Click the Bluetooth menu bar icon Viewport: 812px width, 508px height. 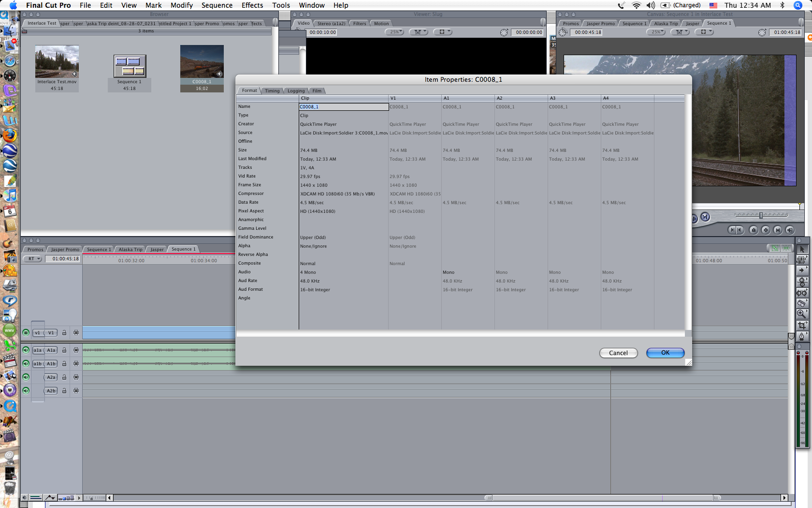tap(782, 5)
